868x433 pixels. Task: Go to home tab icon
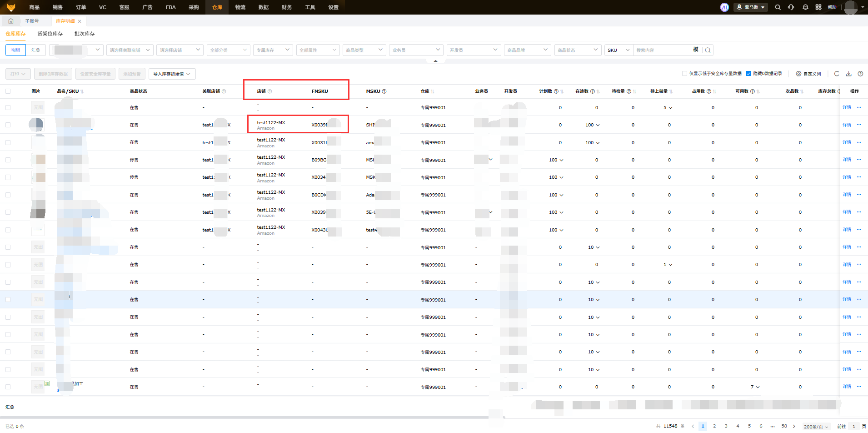click(x=11, y=21)
